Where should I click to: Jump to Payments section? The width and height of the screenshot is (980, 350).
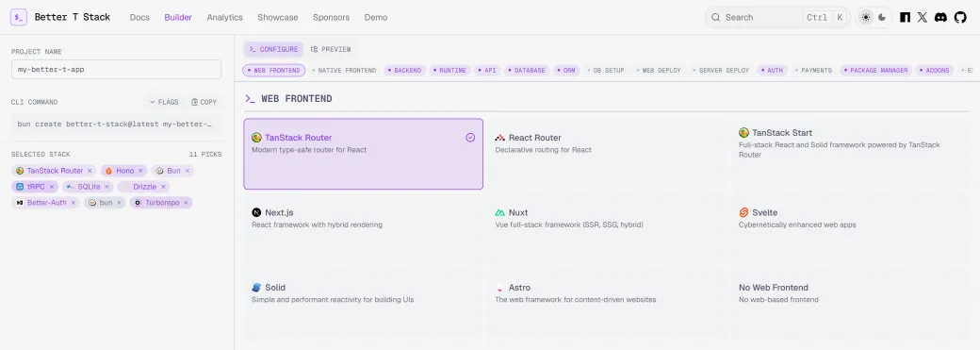(x=814, y=71)
